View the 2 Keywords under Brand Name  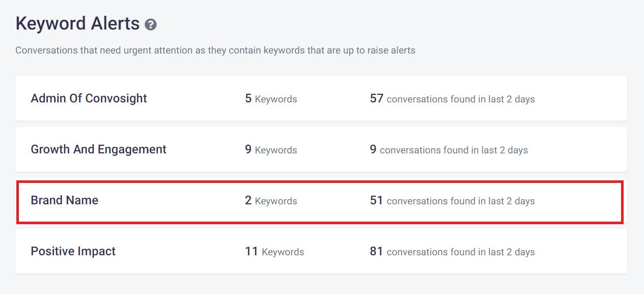(271, 201)
